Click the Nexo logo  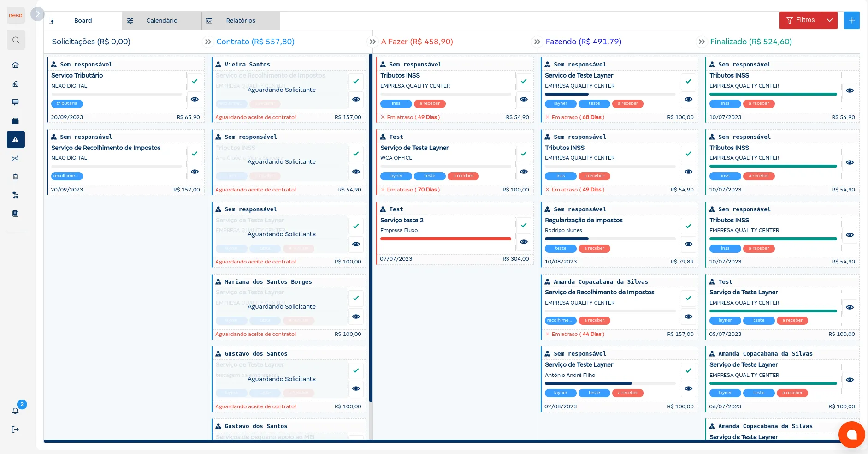[x=16, y=15]
